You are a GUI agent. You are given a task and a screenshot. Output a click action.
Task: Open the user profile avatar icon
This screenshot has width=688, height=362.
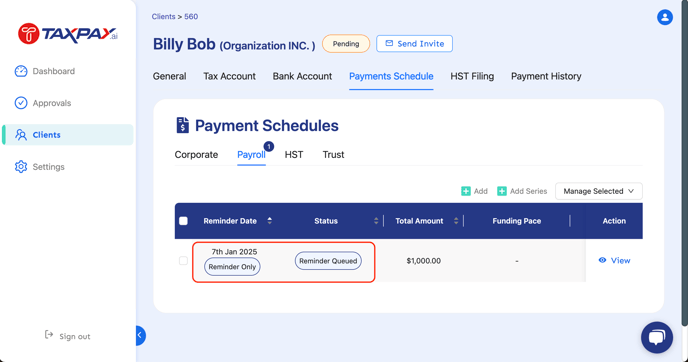(x=665, y=17)
